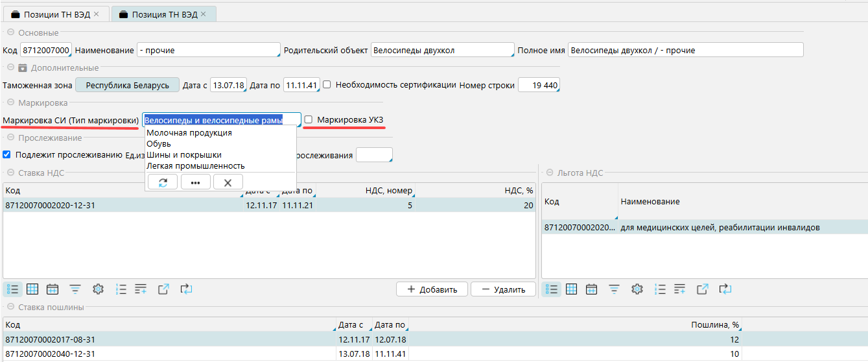This screenshot has height=362, width=868.
Task: Click calendar view icon in Льгота НДС toolbar
Action: coord(591,289)
